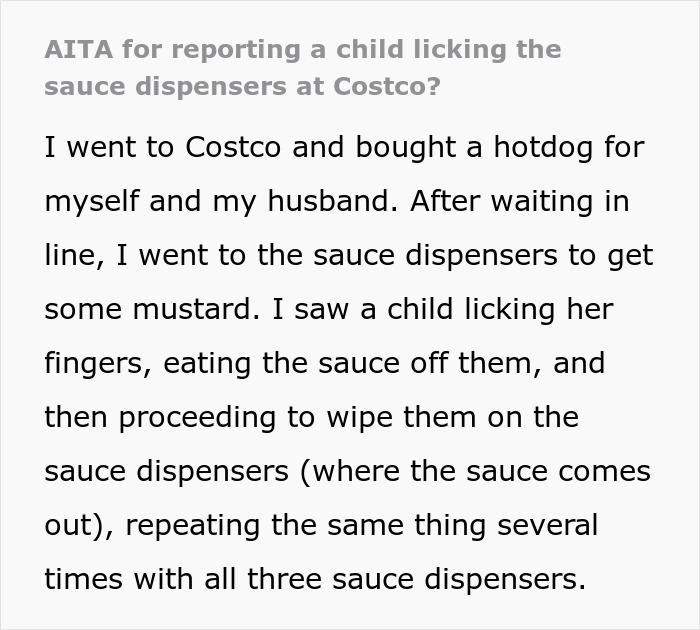This screenshot has height=630, width=700.
Task: Click the phrase 'repeating the same thing several'
Action: click(x=362, y=526)
